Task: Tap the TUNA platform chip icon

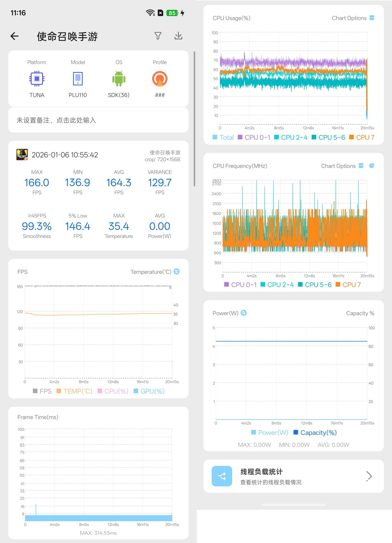Action: coord(37,79)
